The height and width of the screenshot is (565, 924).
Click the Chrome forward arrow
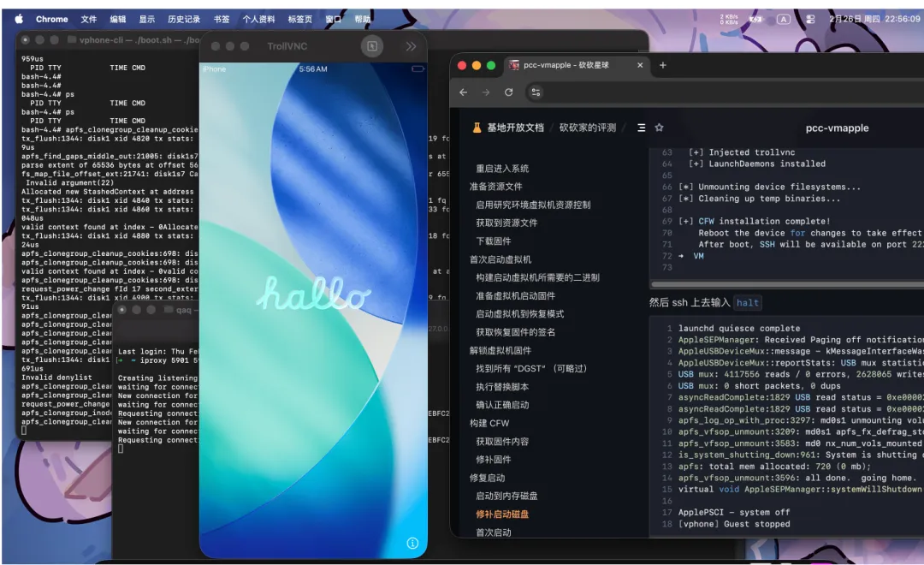point(486,92)
